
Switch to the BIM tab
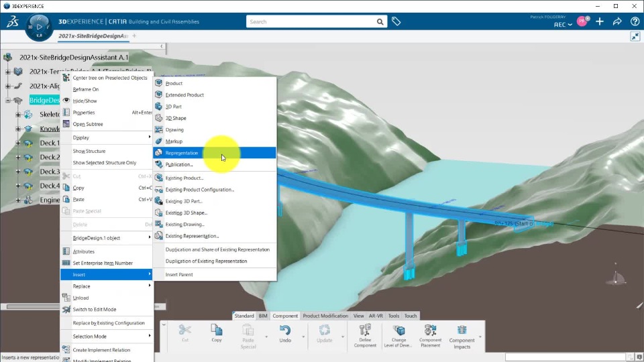coord(263,316)
